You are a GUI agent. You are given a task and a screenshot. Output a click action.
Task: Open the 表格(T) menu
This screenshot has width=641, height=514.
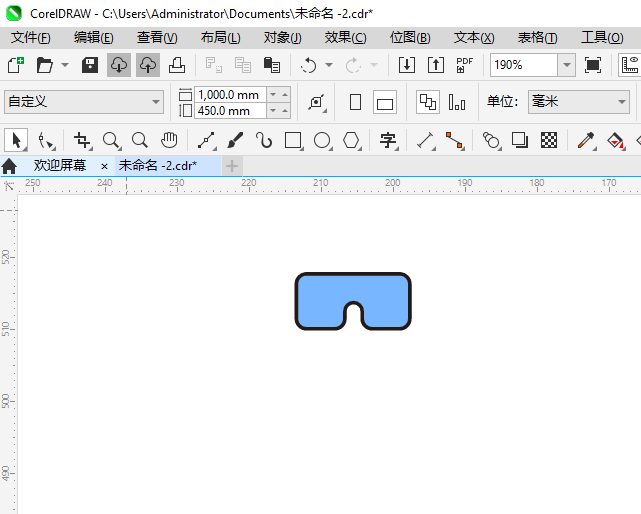point(537,38)
